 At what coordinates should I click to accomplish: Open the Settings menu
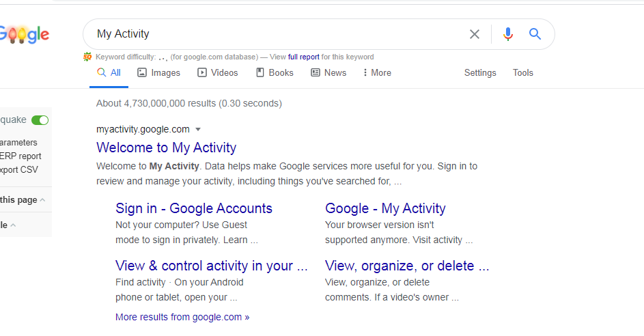[480, 72]
